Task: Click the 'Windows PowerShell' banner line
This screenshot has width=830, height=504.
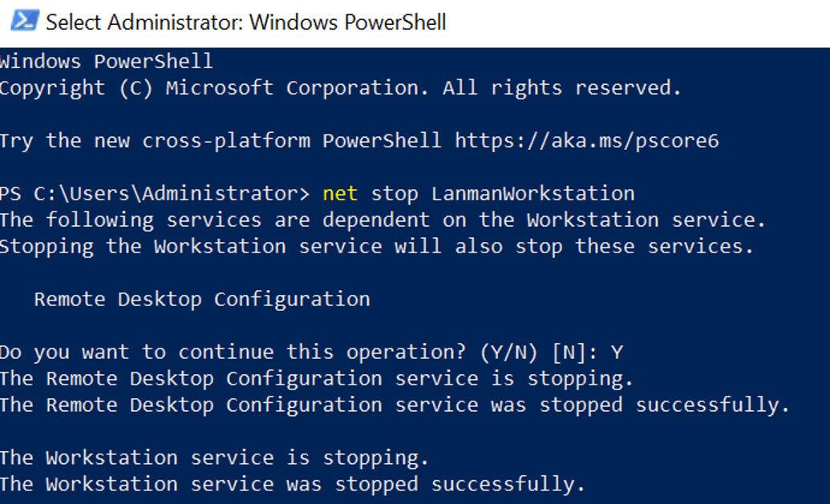Action: (x=106, y=62)
